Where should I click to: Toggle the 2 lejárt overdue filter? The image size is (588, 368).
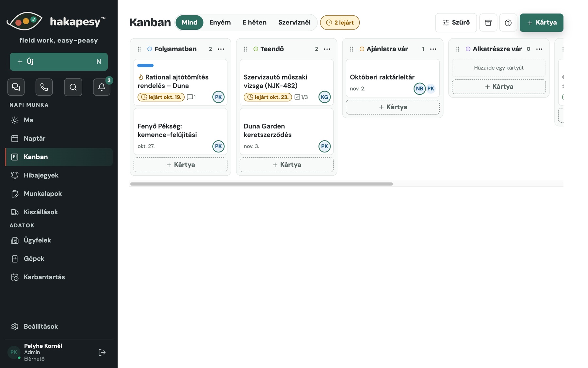pos(340,23)
